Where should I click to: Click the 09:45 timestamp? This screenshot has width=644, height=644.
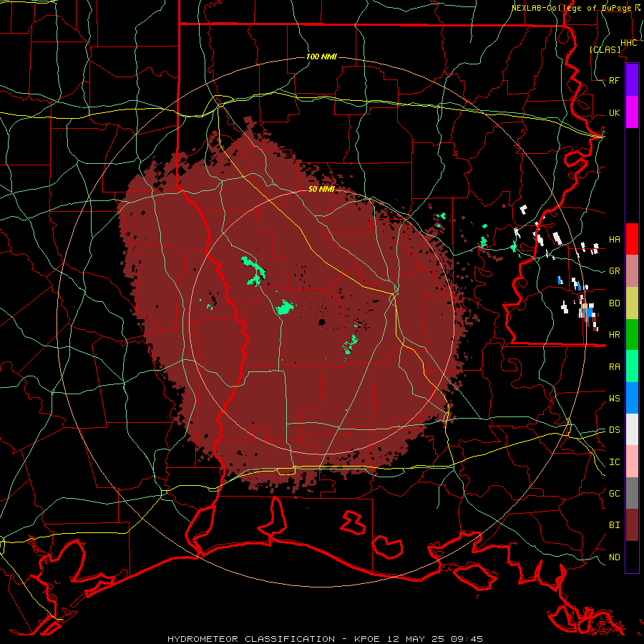466,639
